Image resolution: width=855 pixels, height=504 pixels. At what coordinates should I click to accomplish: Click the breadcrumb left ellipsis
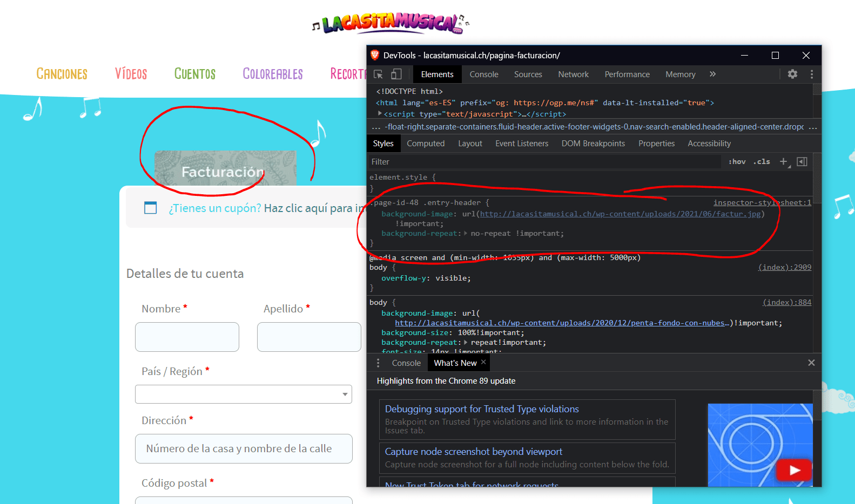click(x=376, y=127)
